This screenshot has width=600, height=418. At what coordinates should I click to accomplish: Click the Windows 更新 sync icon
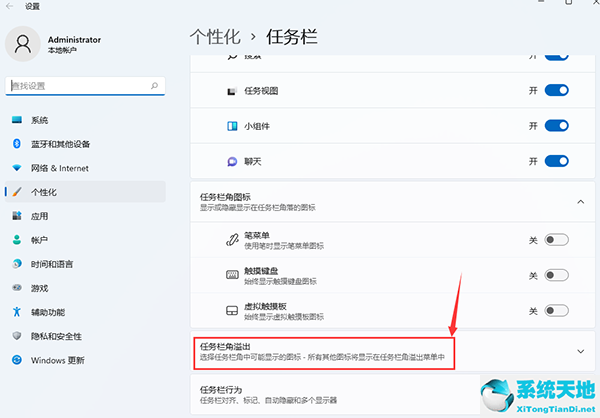(16, 360)
